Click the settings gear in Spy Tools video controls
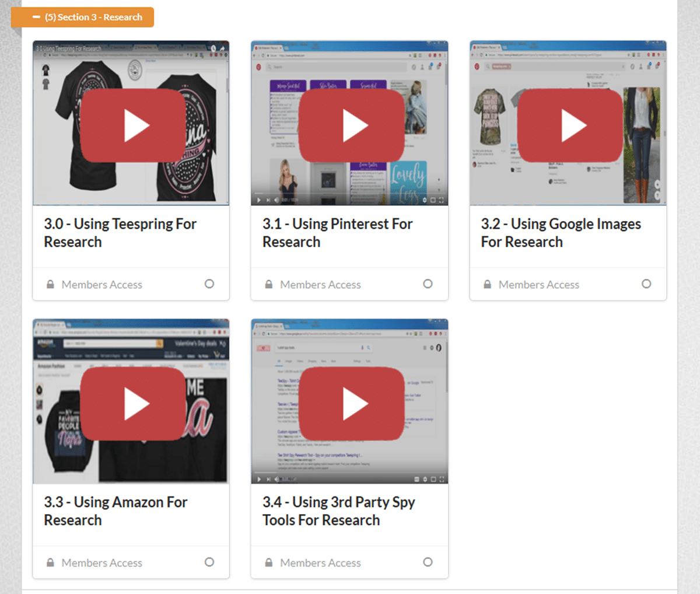This screenshot has height=594, width=700. [x=425, y=479]
